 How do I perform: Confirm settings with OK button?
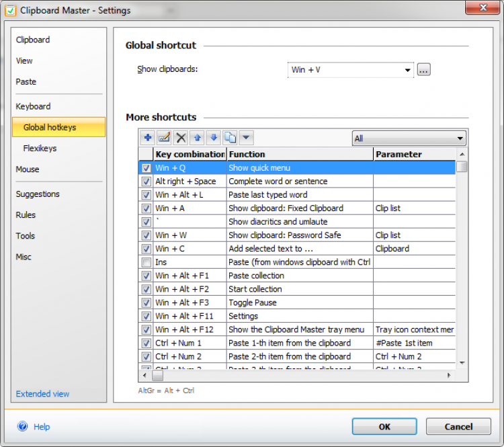[384, 426]
